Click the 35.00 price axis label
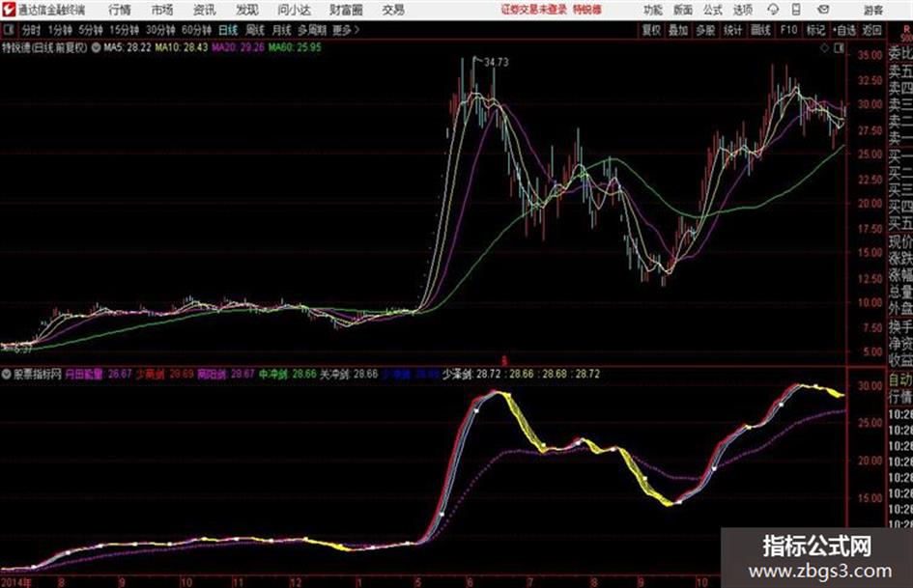Viewport: 913px width, 588px height. point(870,55)
